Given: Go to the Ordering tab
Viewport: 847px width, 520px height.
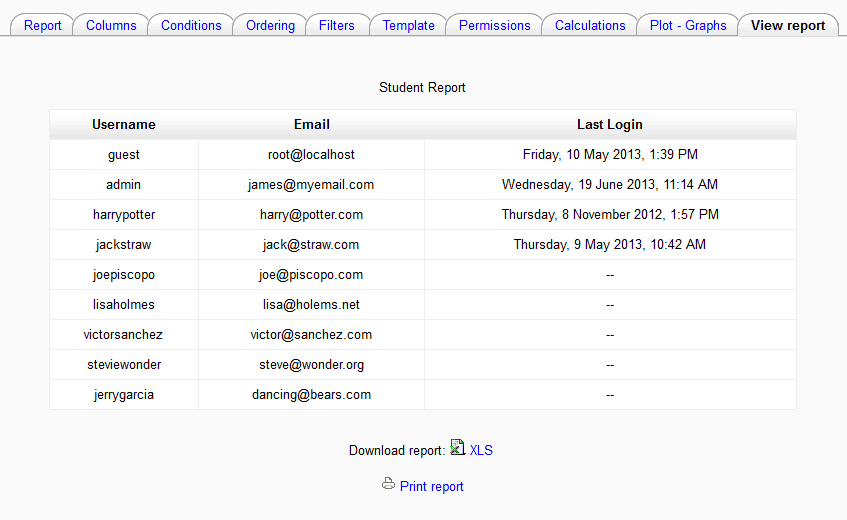Looking at the screenshot, I should 270,25.
